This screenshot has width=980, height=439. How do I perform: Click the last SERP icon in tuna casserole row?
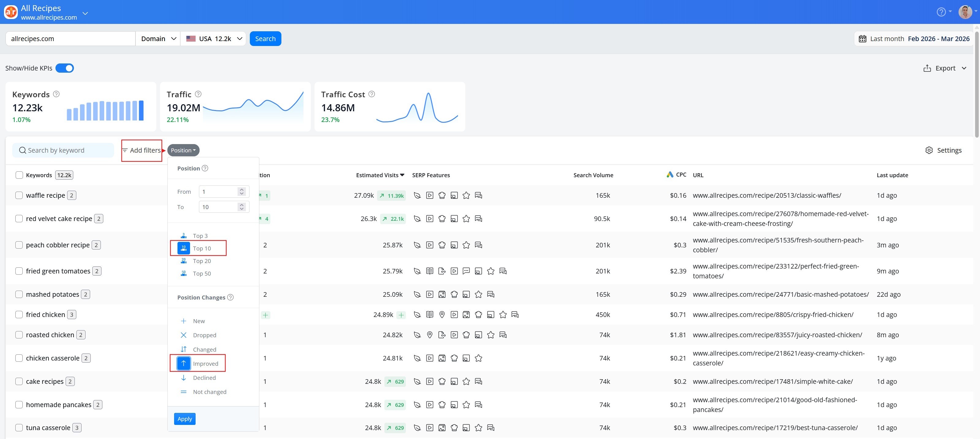coord(491,428)
